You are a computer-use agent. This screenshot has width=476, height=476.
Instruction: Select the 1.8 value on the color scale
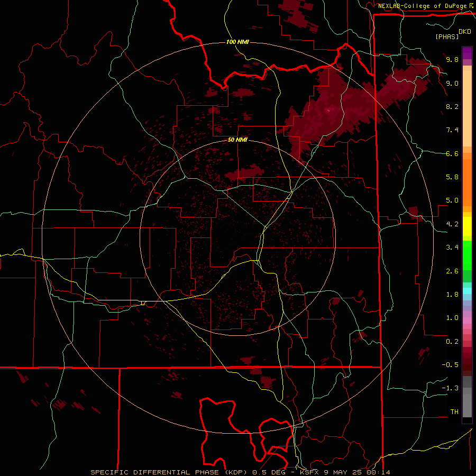[452, 295]
